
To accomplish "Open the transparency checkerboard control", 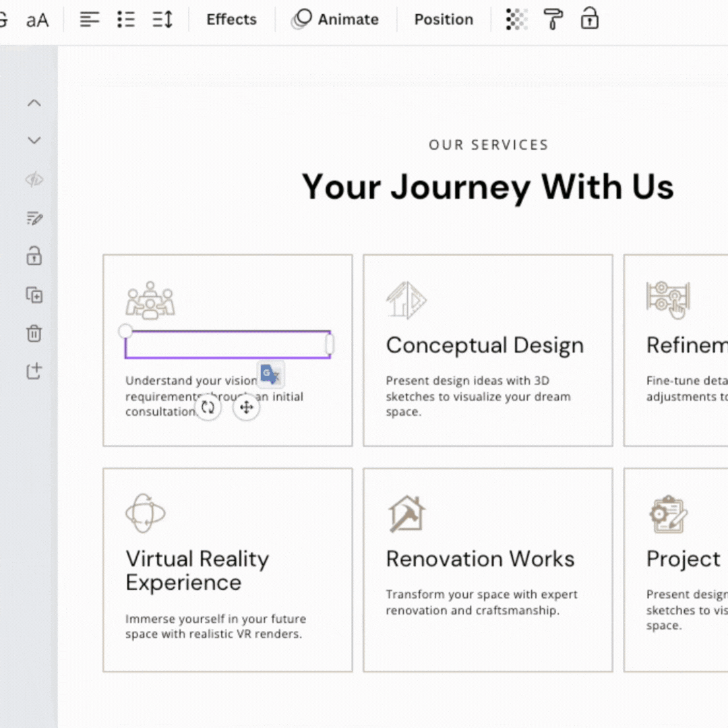I will point(517,20).
